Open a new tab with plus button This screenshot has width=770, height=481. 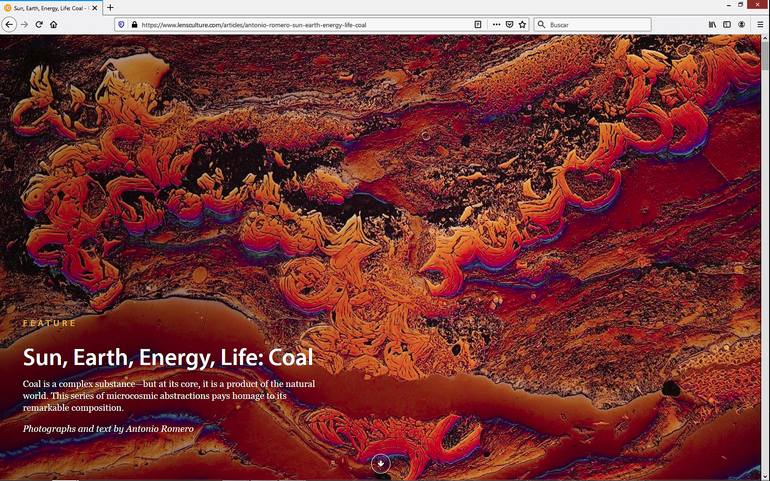(x=110, y=7)
